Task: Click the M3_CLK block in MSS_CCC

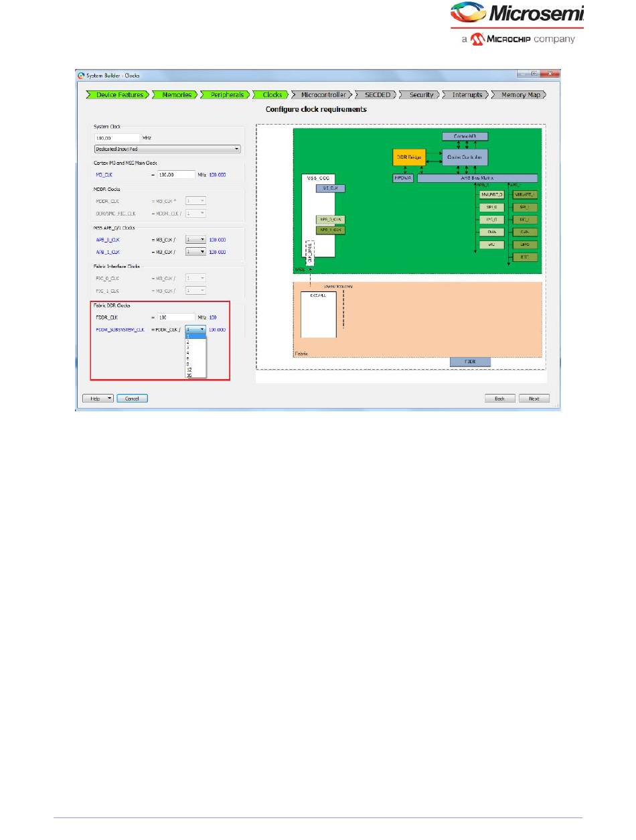Action: [331, 188]
